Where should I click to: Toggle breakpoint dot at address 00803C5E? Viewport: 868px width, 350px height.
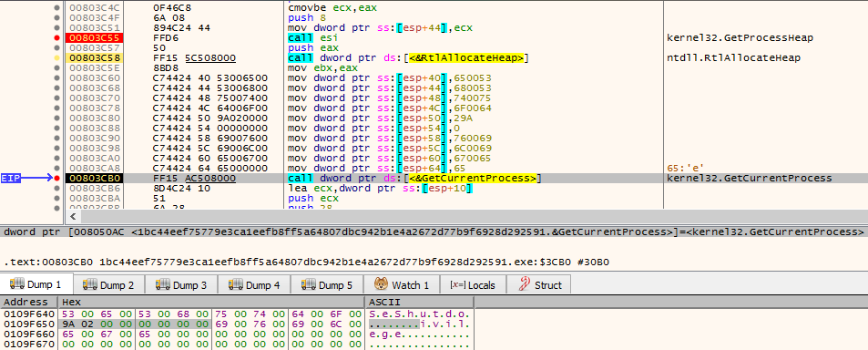(56, 67)
